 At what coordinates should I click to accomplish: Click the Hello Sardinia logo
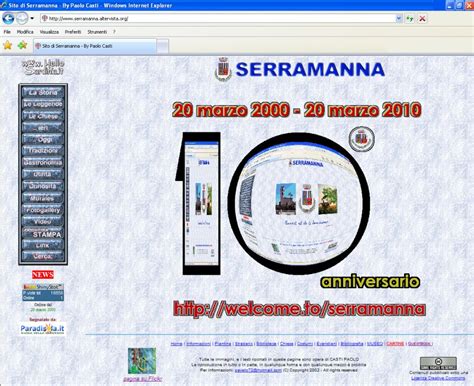click(43, 67)
